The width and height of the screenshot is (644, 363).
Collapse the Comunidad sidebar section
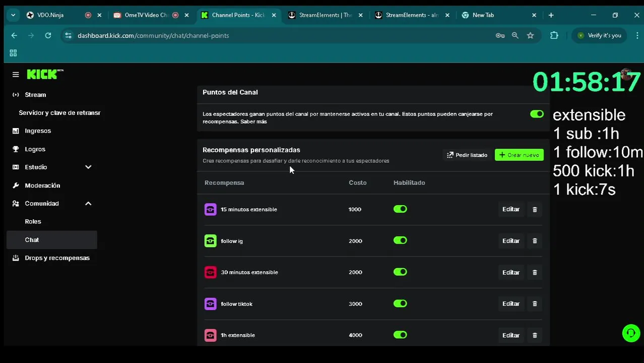pos(88,203)
